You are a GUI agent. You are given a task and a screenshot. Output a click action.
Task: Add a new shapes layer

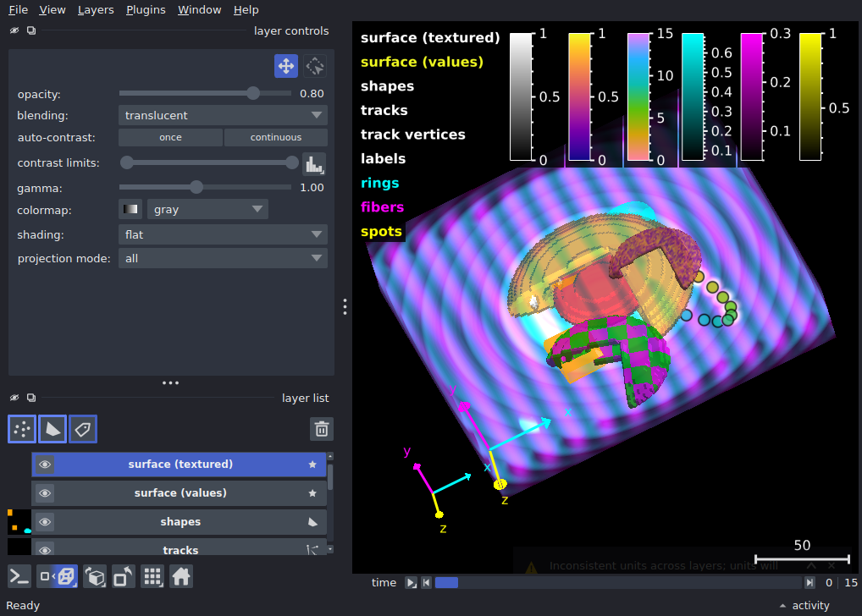point(52,429)
